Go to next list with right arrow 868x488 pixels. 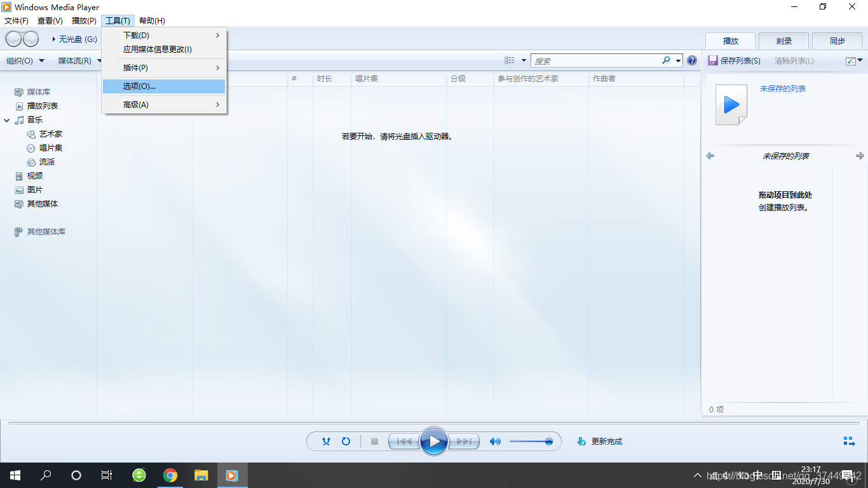860,156
